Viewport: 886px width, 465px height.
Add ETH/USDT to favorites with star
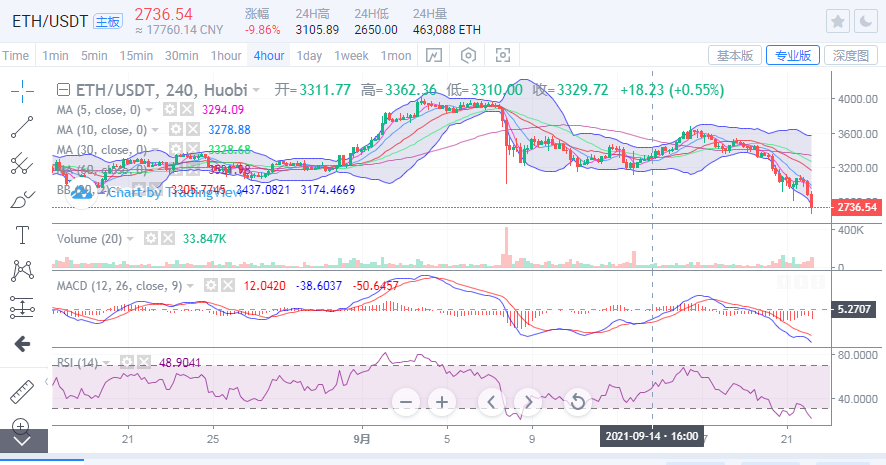[838, 20]
